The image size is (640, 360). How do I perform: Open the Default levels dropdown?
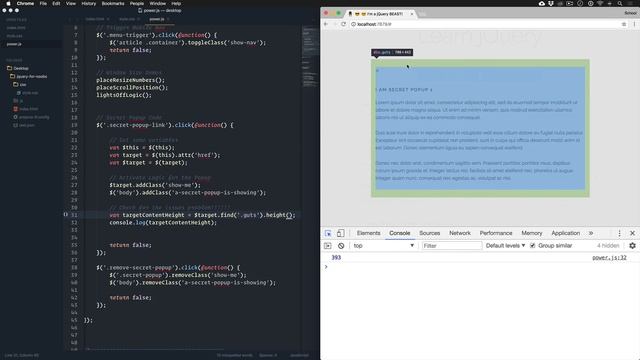coord(505,246)
